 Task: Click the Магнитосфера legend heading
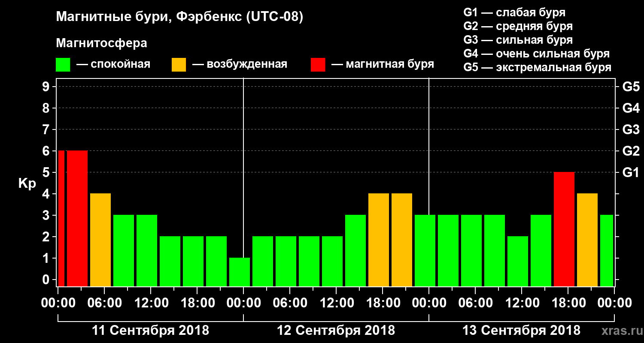[102, 43]
